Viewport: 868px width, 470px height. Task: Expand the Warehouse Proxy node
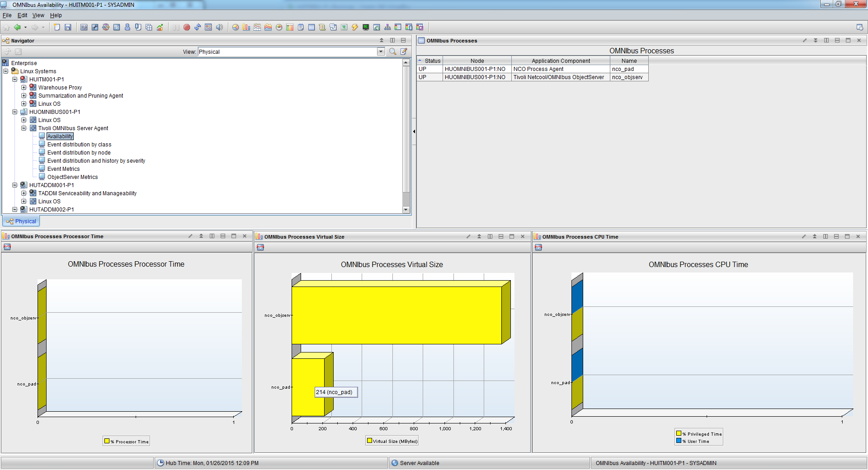pyautogui.click(x=24, y=87)
